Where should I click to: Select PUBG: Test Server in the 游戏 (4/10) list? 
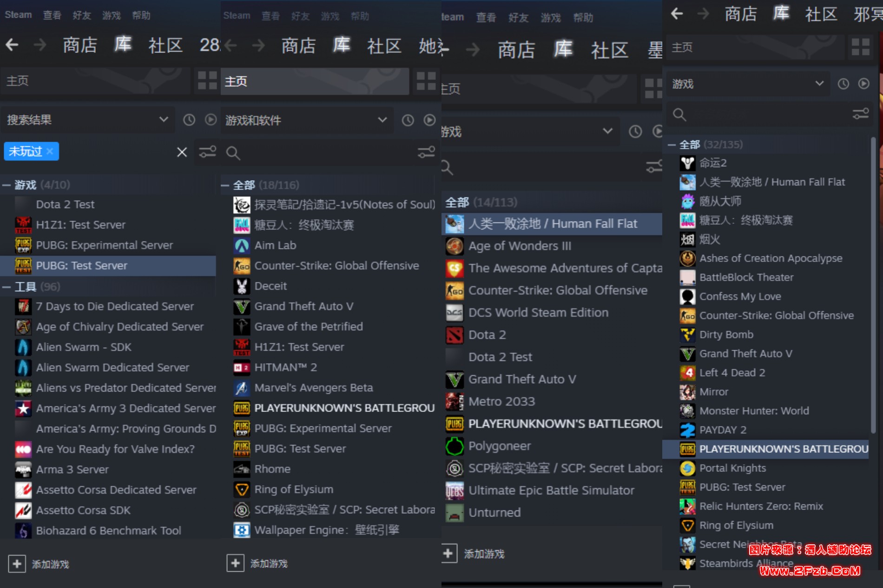click(108, 266)
